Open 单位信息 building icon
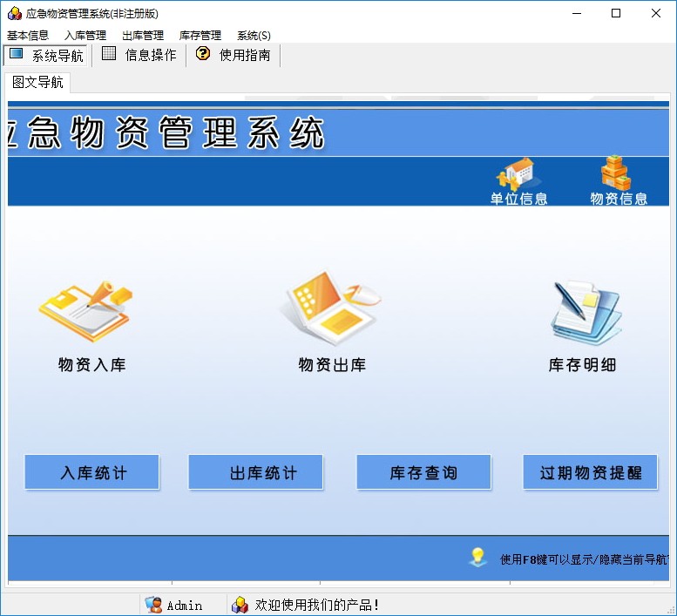Screen dimensions: 677x616 click(517, 174)
